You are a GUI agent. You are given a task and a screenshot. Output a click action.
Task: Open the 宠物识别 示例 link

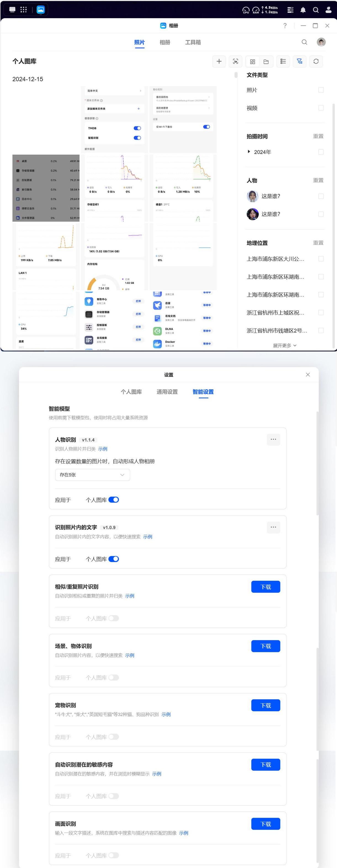(166, 714)
